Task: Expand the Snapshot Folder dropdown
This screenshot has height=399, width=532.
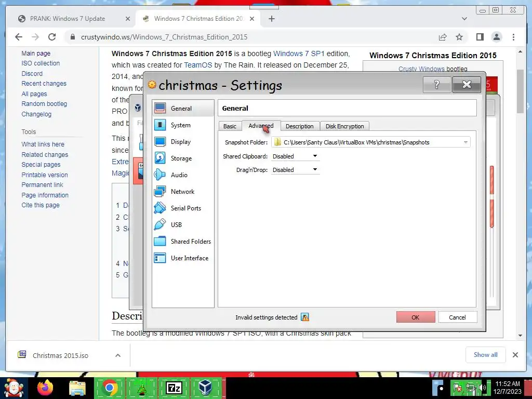Action: tap(465, 142)
